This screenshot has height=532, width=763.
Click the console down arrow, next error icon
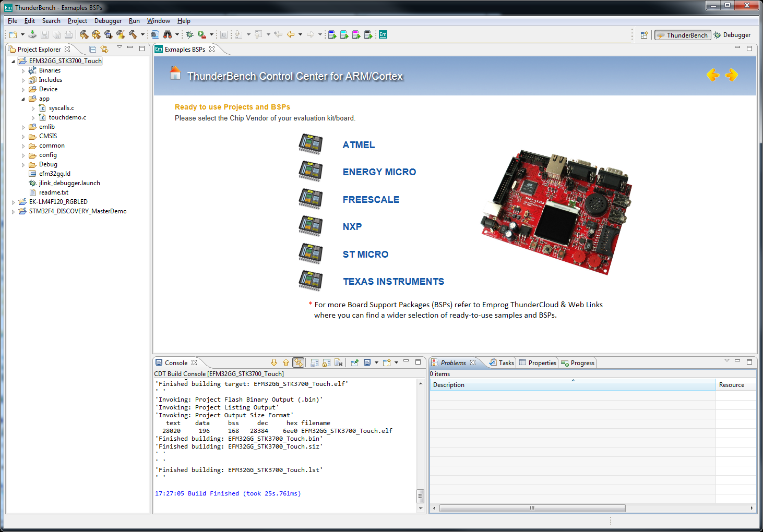tap(274, 362)
